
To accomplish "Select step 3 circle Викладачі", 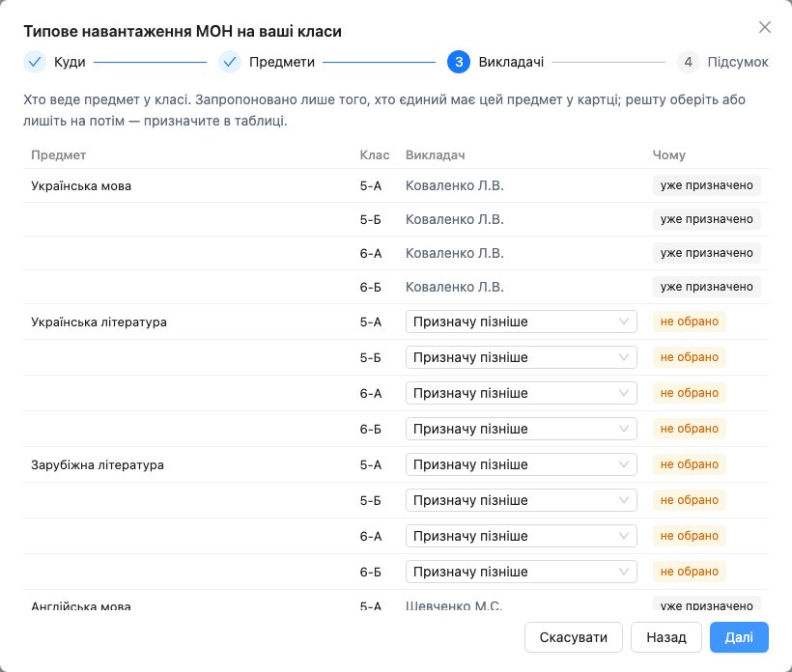I will pos(459,62).
